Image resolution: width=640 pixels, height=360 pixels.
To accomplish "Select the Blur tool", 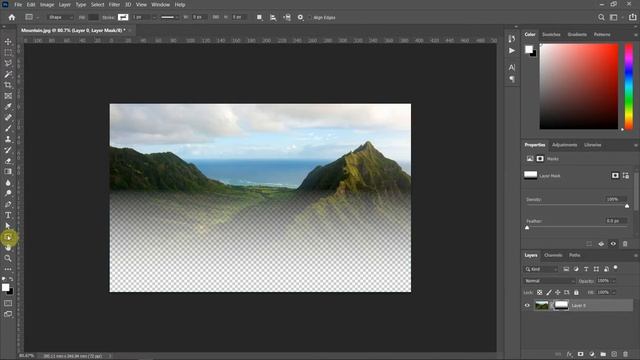I will click(8, 182).
